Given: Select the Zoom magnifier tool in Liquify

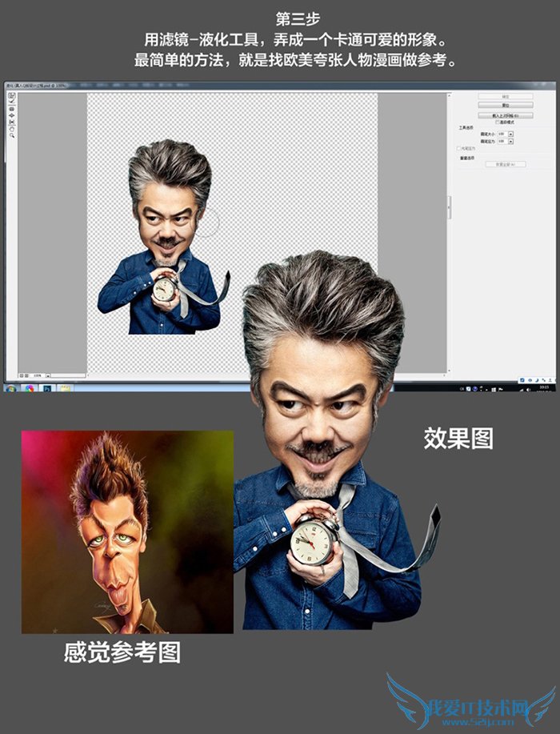Looking at the screenshot, I should (x=12, y=136).
